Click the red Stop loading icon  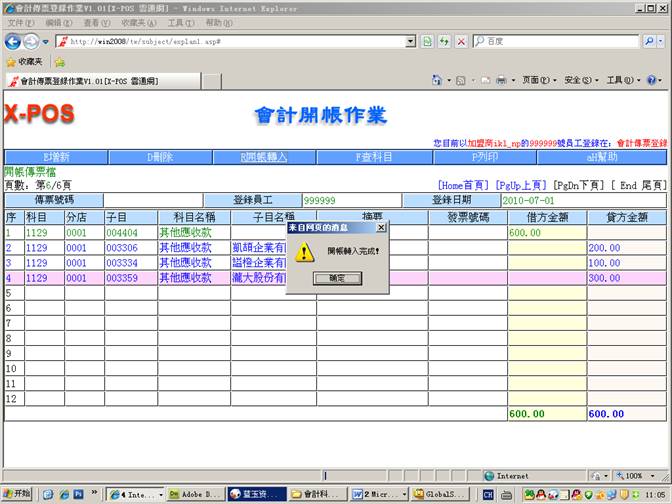pos(460,41)
